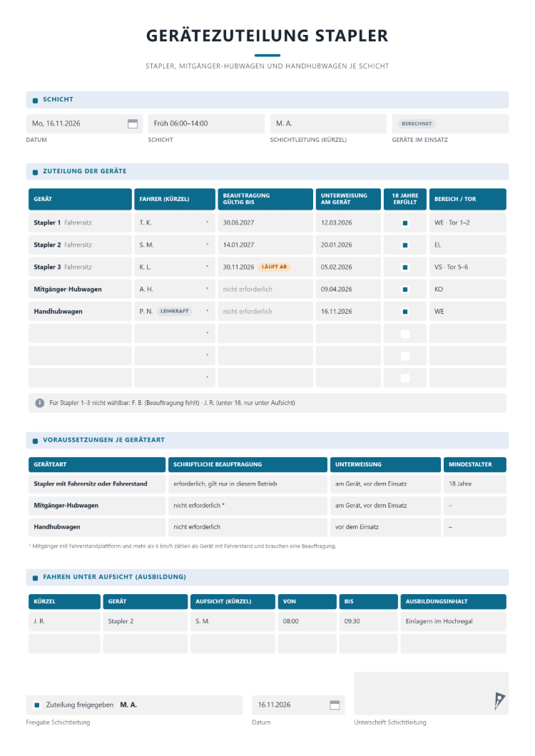Click the Von time 08:00

(307, 621)
